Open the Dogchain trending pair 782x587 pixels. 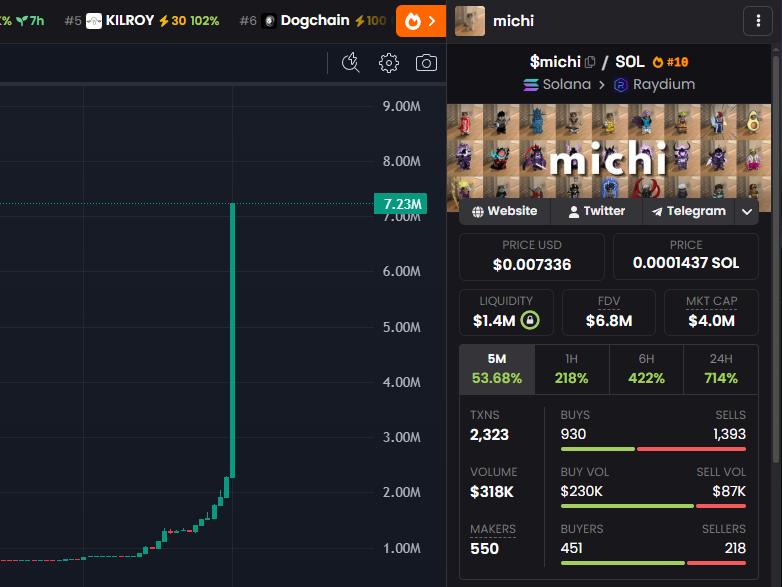pyautogui.click(x=313, y=20)
